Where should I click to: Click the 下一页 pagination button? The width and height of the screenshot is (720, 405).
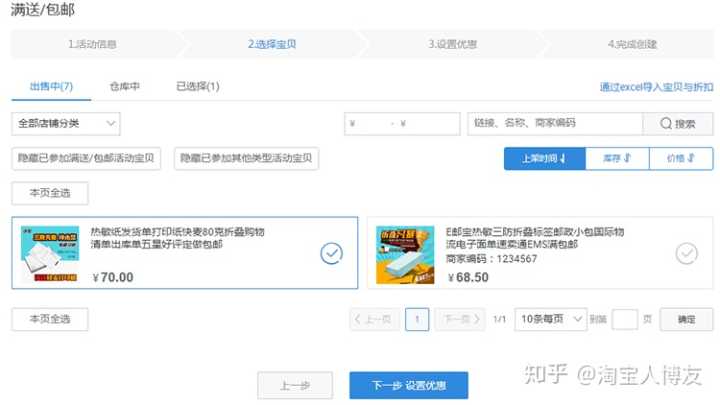(x=460, y=319)
